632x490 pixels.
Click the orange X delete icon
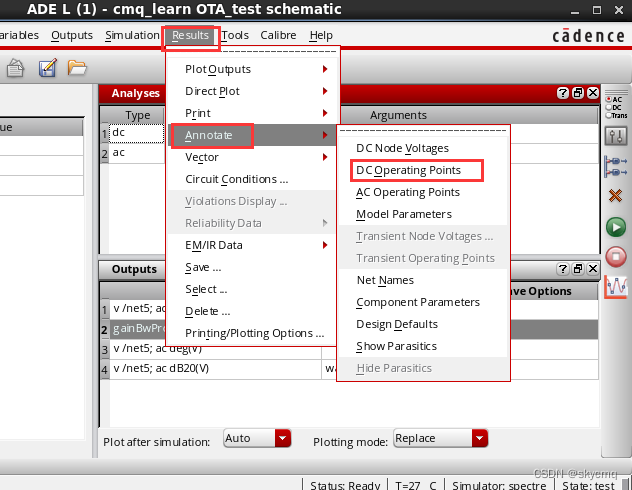(x=615, y=196)
